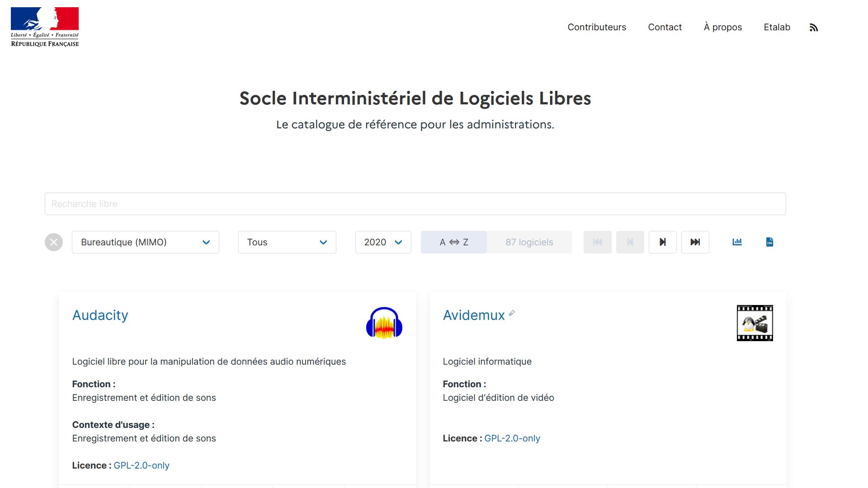Screen dimensions: 868x488
Task: Click the Audacity description about audio numériques
Action: click(209, 361)
